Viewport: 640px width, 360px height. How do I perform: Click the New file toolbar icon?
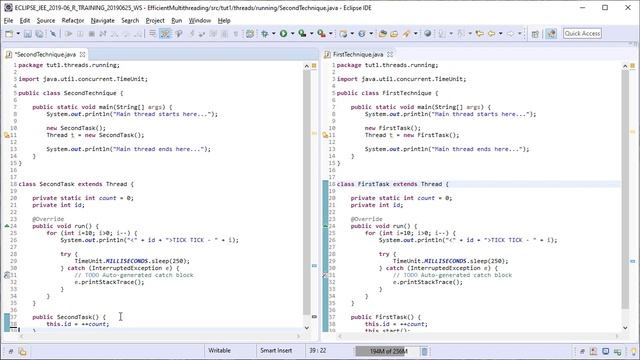[x=9, y=34]
